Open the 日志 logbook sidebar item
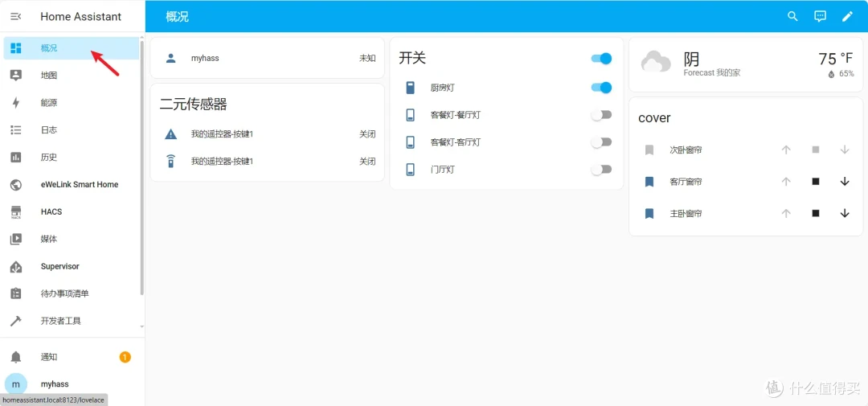This screenshot has width=868, height=406. coord(72,129)
